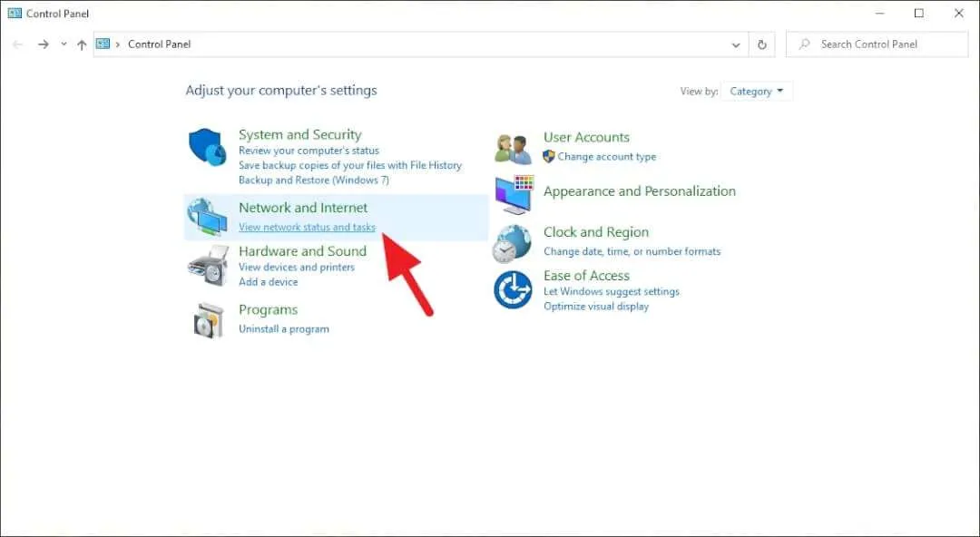Click the Control Panel icon in address bar
Image resolution: width=980 pixels, height=537 pixels.
pyautogui.click(x=103, y=44)
